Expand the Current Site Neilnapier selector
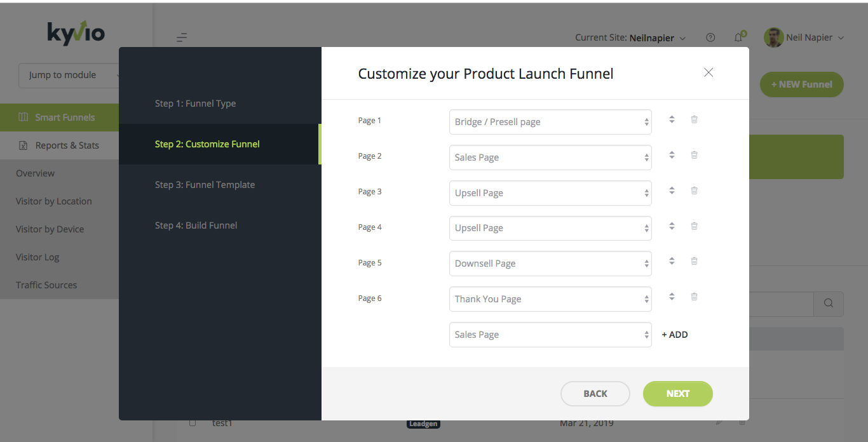The height and width of the screenshot is (442, 868). (630, 37)
